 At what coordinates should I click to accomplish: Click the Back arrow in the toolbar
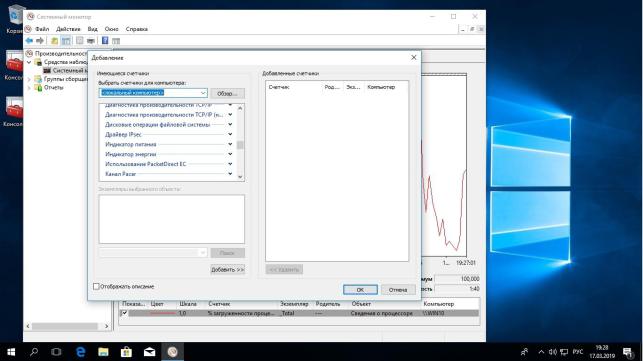[29, 41]
